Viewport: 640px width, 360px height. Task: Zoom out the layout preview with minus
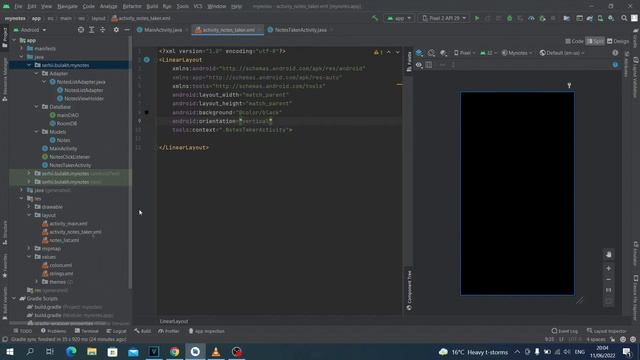point(609,280)
